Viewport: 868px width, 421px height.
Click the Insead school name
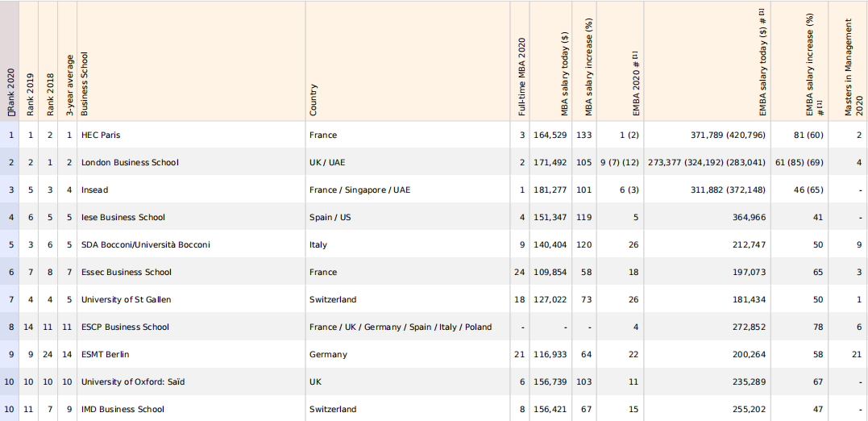tap(94, 190)
